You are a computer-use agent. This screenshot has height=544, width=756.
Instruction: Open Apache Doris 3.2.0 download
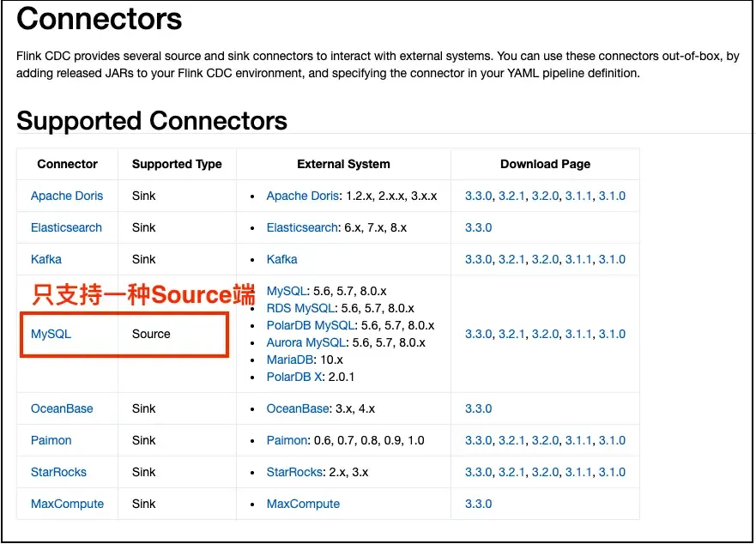coord(545,196)
